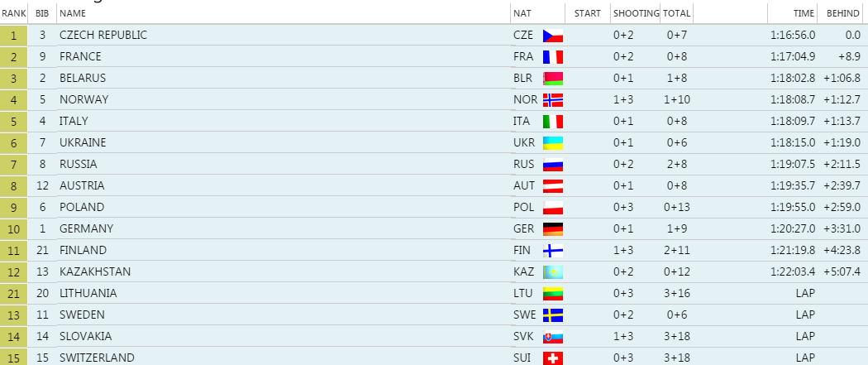Select the RUSSIA team name
Viewport: 868px width, 365px height.
coord(79,164)
